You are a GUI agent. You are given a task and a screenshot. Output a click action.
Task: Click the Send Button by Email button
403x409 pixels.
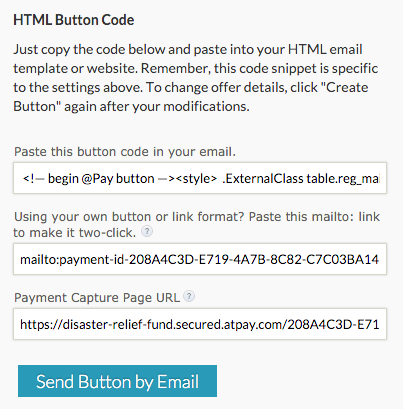tap(117, 381)
